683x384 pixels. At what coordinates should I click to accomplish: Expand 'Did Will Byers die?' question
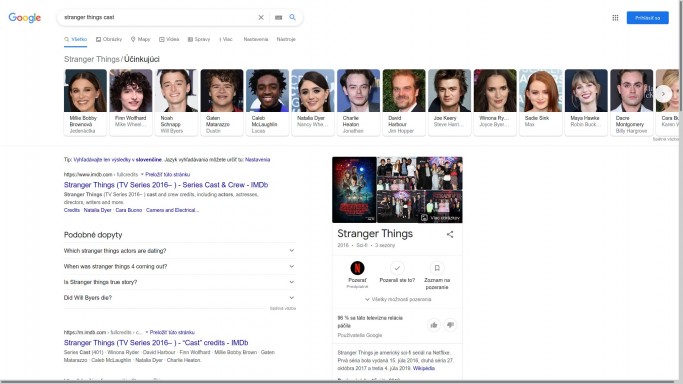(x=179, y=298)
